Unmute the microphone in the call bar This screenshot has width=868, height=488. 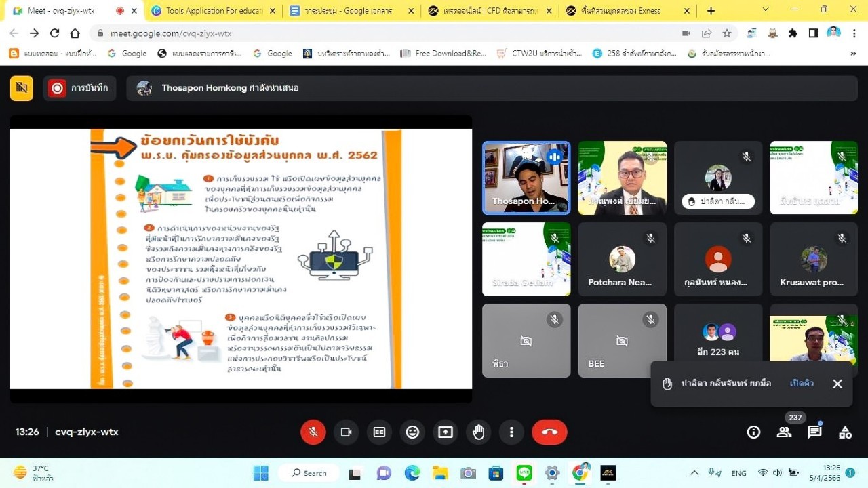[313, 432]
